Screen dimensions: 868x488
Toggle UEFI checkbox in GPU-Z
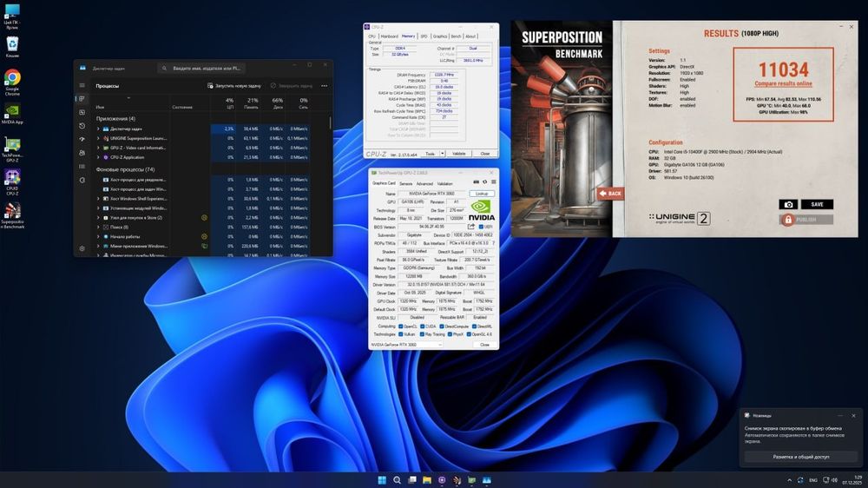tap(481, 227)
